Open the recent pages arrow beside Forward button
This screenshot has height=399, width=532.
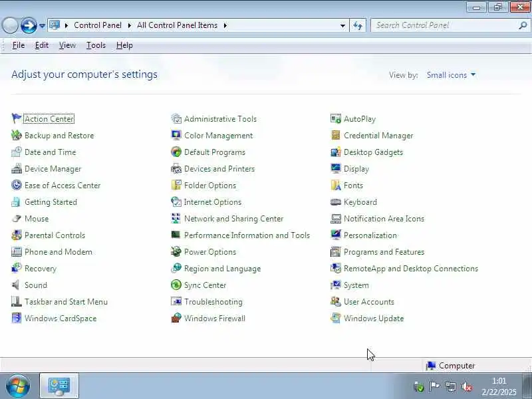(x=42, y=25)
